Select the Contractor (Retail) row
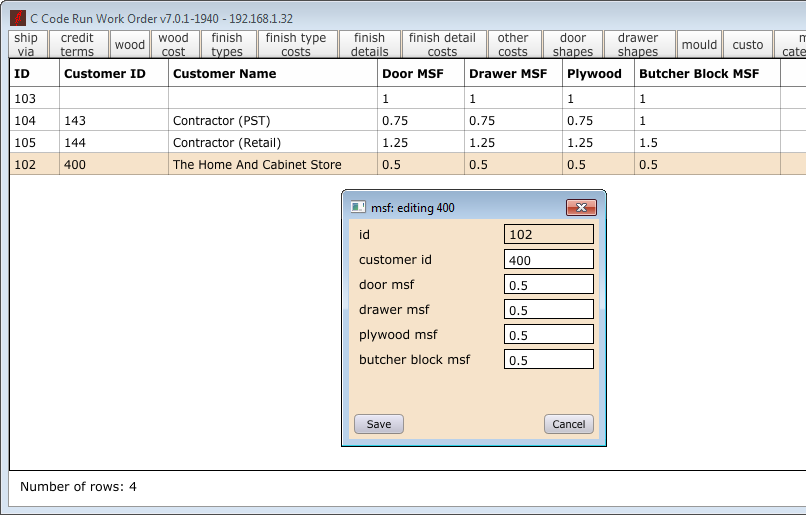The height and width of the screenshot is (515, 806). click(x=226, y=142)
